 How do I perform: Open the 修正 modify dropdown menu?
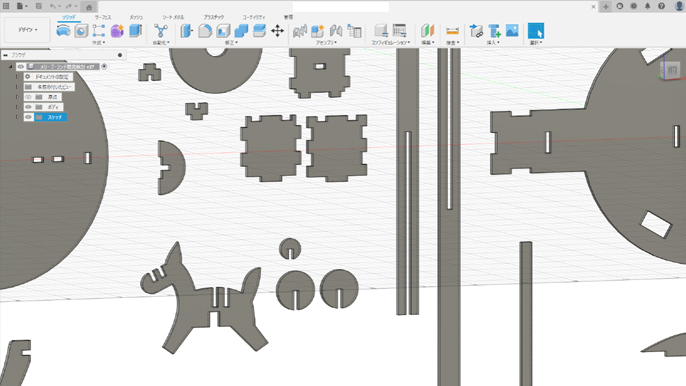231,43
